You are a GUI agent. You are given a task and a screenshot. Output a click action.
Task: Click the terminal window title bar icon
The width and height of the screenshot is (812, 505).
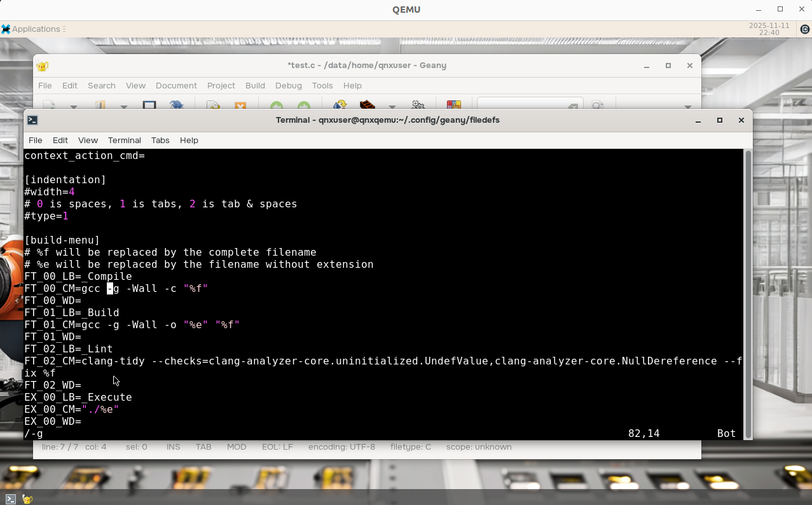[33, 120]
